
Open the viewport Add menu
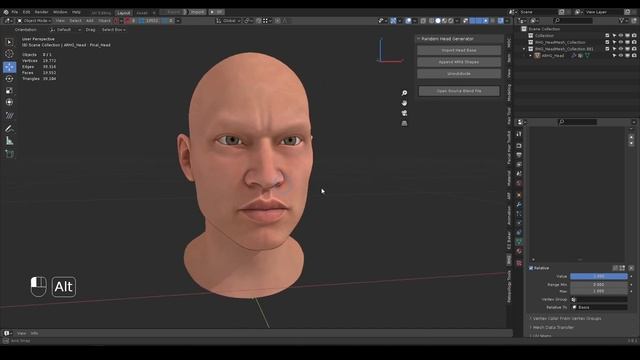[89, 20]
